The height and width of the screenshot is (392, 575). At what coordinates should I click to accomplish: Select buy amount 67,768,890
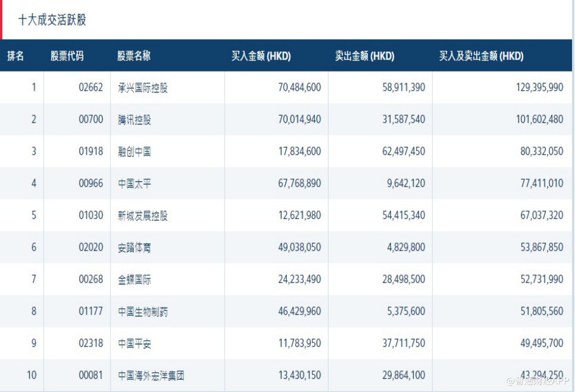tap(300, 183)
